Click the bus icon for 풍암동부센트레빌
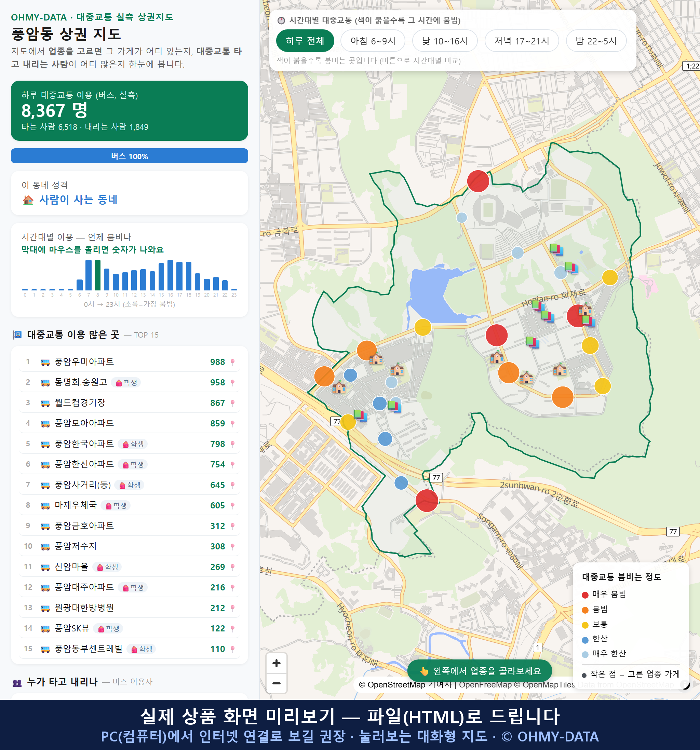This screenshot has height=750, width=700. [x=45, y=649]
